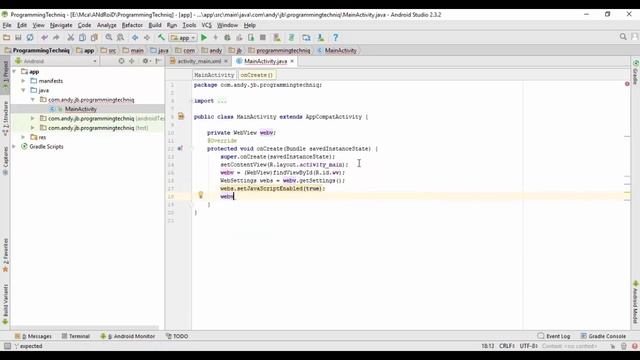Open the Event Log

(554, 336)
